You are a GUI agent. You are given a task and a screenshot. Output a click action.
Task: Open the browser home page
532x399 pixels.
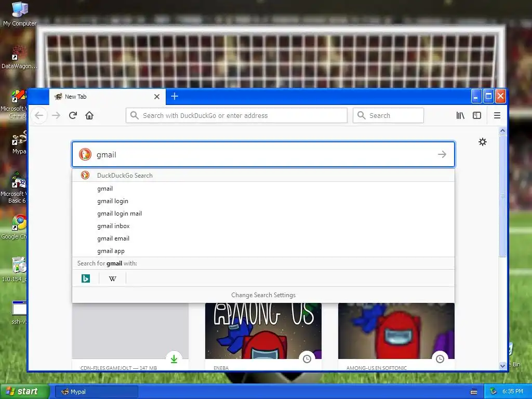coord(89,115)
